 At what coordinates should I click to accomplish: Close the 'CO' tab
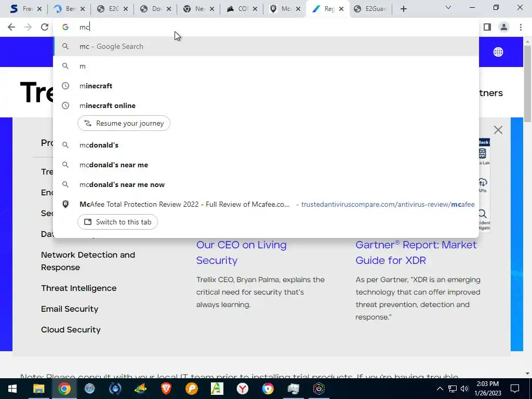255,9
